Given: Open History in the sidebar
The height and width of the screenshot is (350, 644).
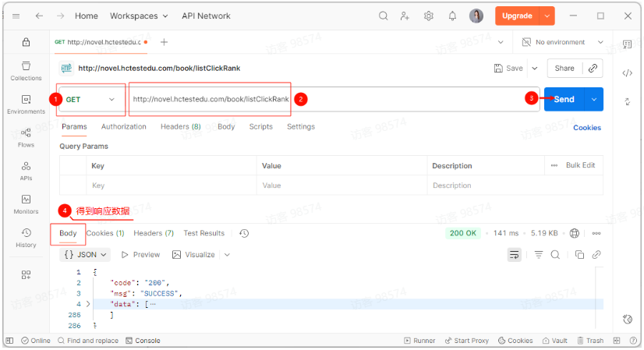Looking at the screenshot, I should point(26,238).
